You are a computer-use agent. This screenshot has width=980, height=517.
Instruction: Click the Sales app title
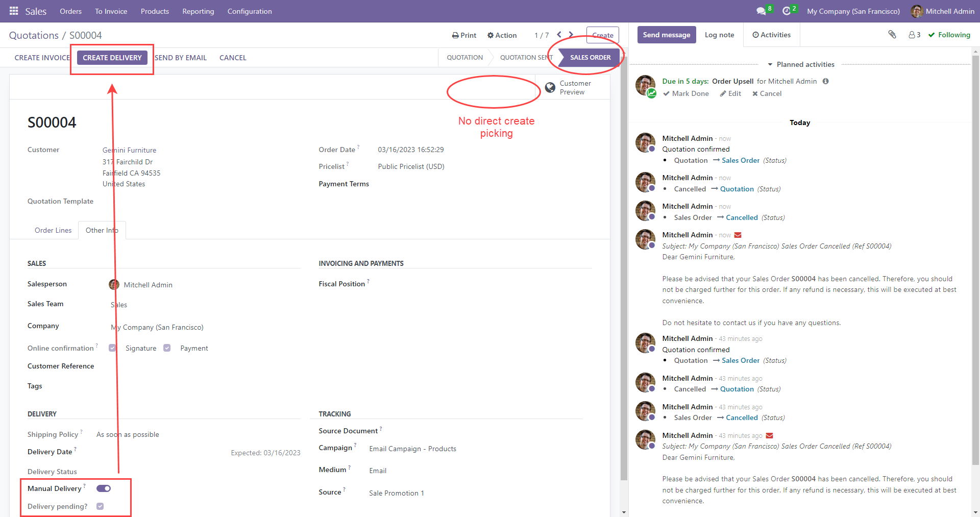click(x=36, y=11)
